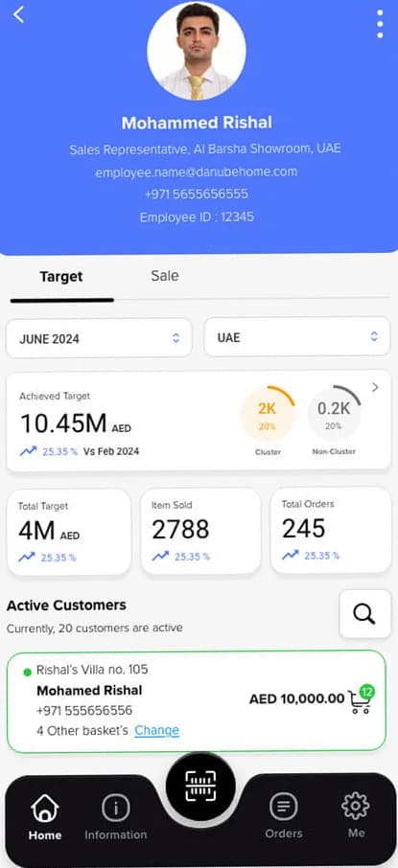The height and width of the screenshot is (868, 398).
Task: Click the Sales Representative job title line
Action: click(205, 148)
